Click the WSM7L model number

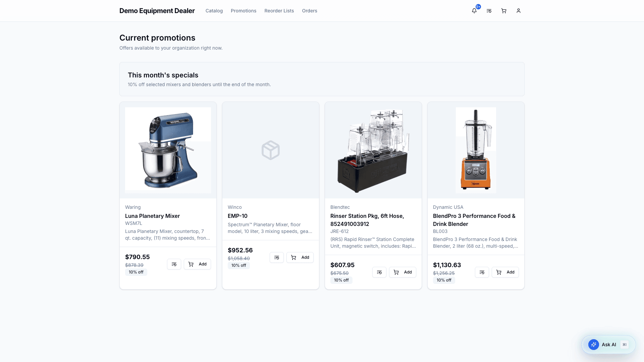tap(133, 223)
